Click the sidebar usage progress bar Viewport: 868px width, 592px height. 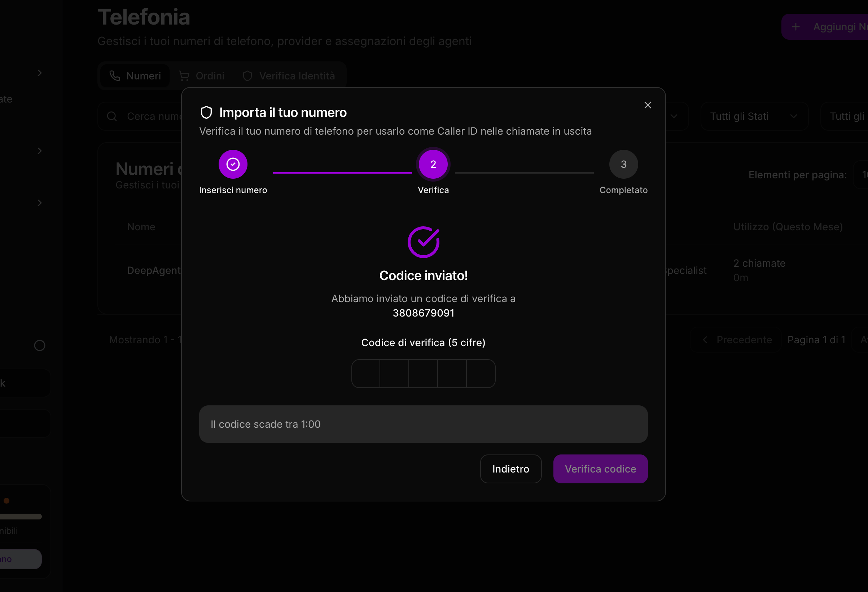[21, 517]
